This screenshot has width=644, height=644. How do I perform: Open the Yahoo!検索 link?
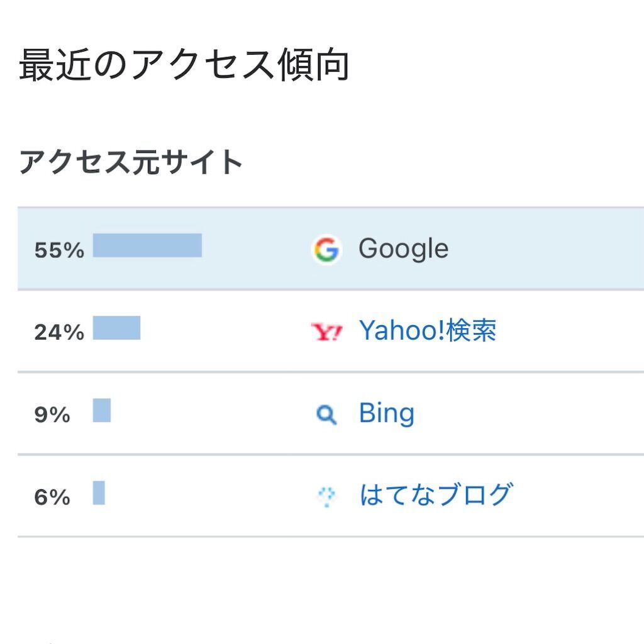click(x=428, y=330)
